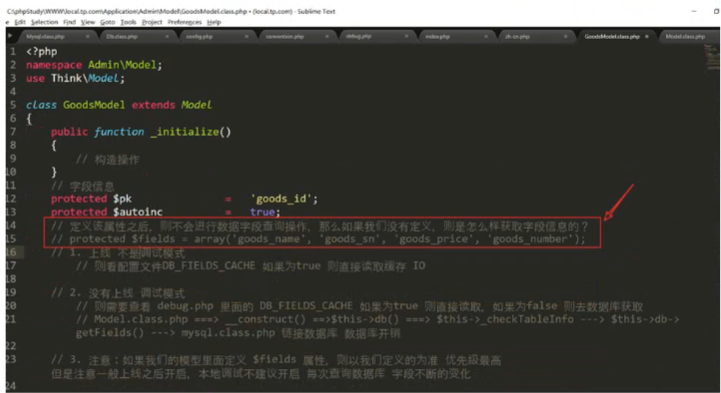Click the minimap preview
Image resolution: width=721 pixels, height=393 pixels.
712,58
